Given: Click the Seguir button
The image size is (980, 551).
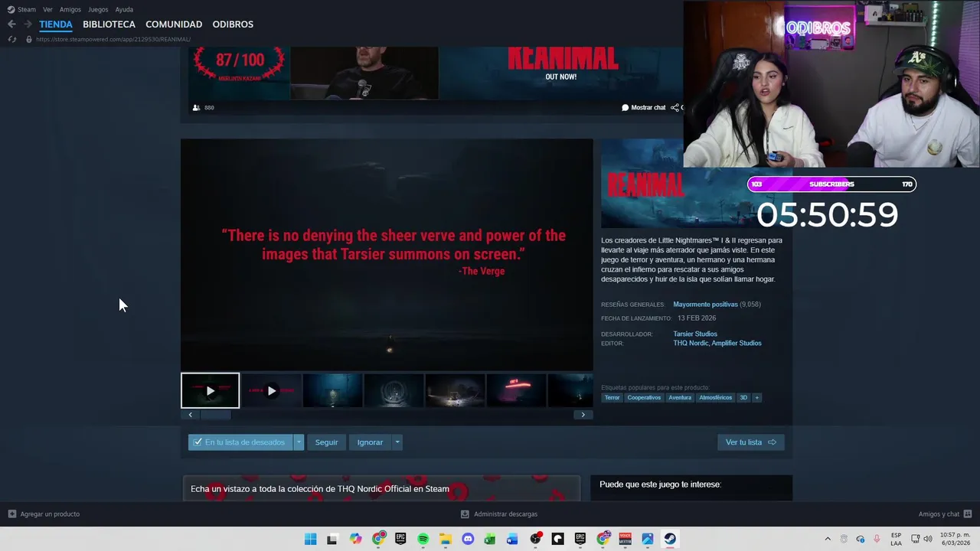Looking at the screenshot, I should [326, 442].
